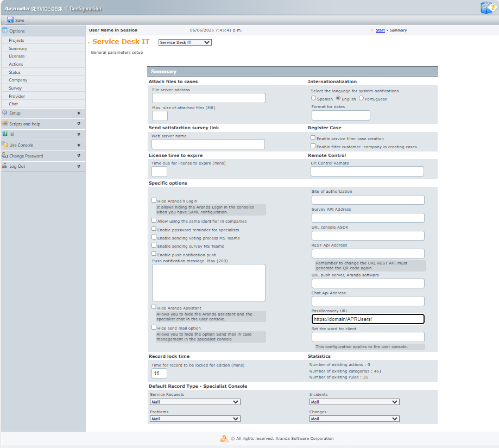Click the File server address field
This screenshot has width=499, height=448.
tap(209, 98)
